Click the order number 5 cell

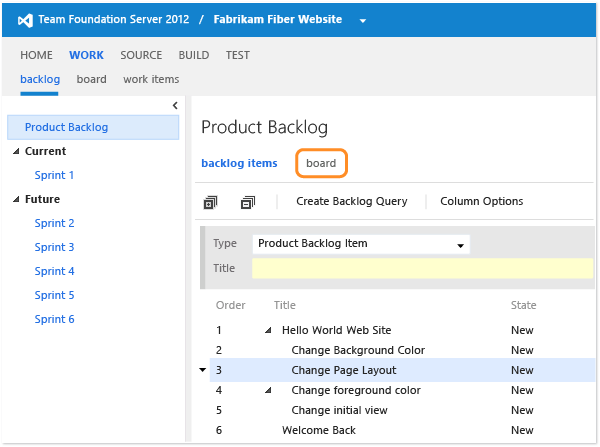219,410
